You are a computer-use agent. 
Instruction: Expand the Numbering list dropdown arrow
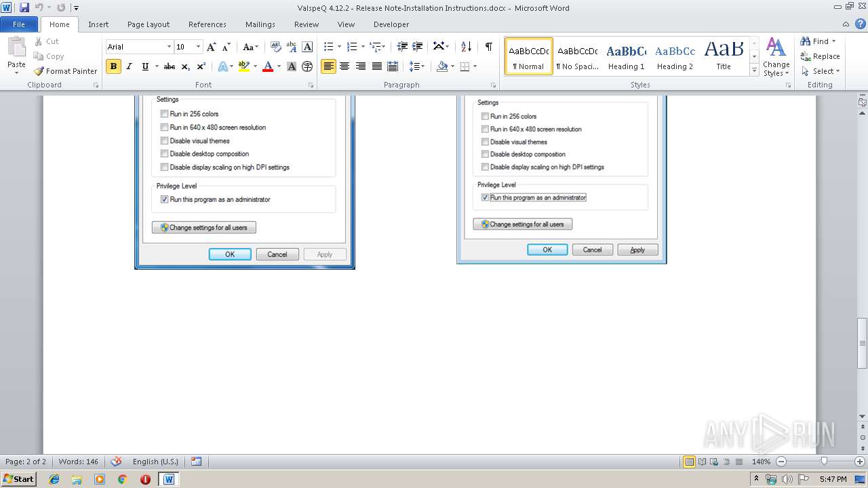point(363,47)
